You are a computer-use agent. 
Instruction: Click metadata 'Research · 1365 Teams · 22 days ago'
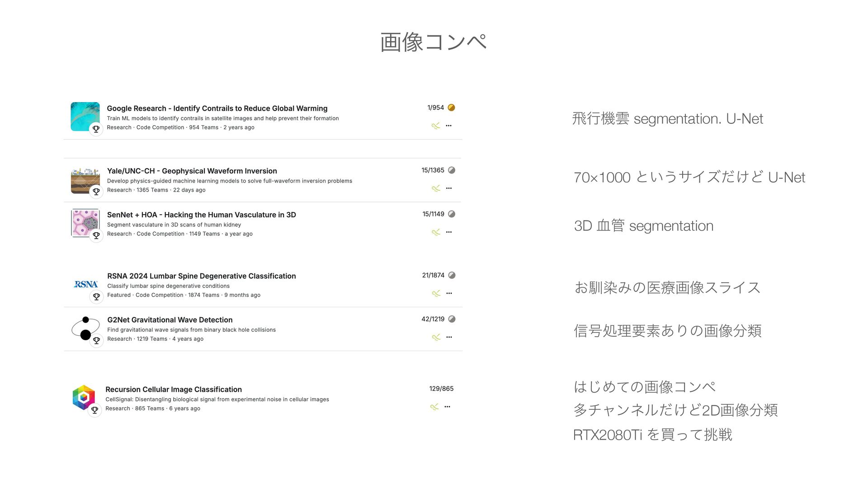[x=156, y=190]
